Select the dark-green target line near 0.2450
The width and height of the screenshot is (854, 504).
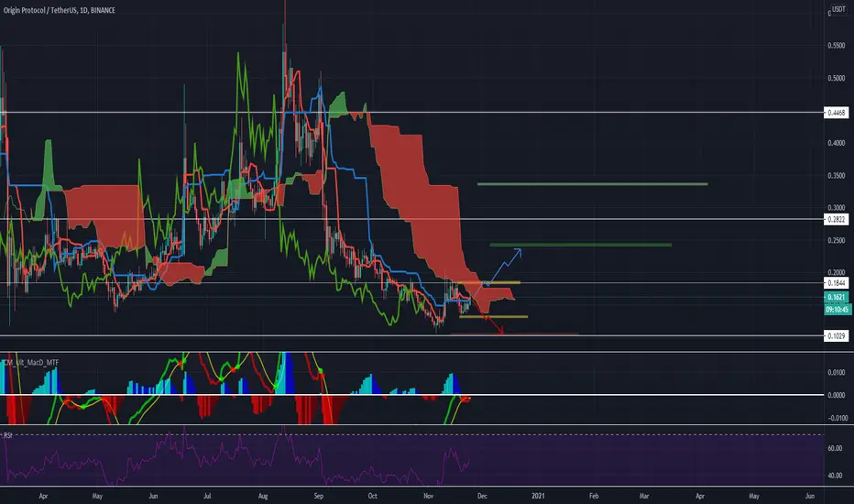coord(581,246)
